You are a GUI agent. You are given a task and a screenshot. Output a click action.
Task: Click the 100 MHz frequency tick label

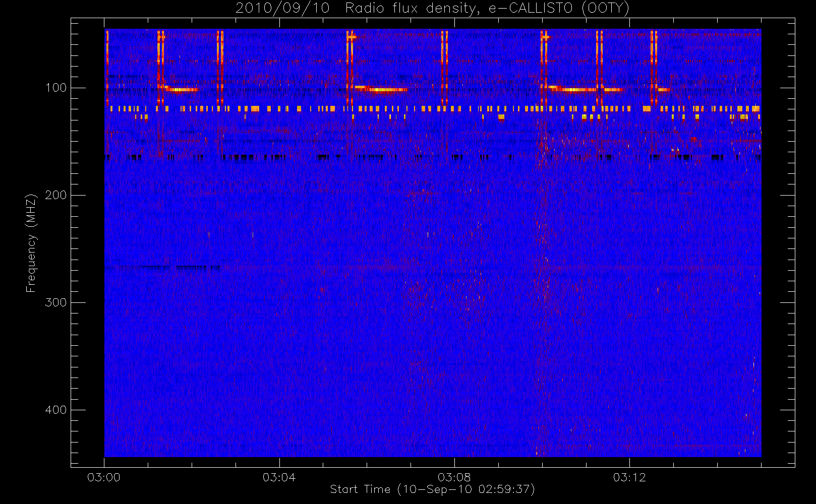click(56, 88)
